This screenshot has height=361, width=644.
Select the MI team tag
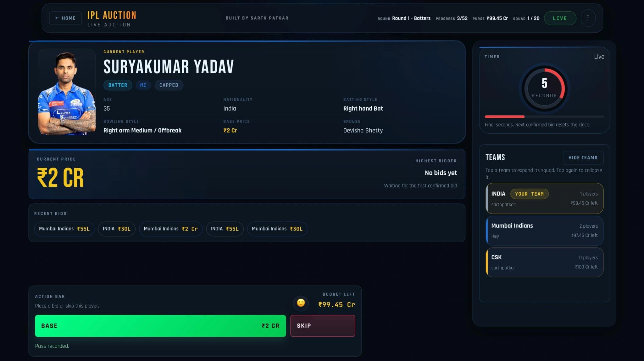[143, 85]
